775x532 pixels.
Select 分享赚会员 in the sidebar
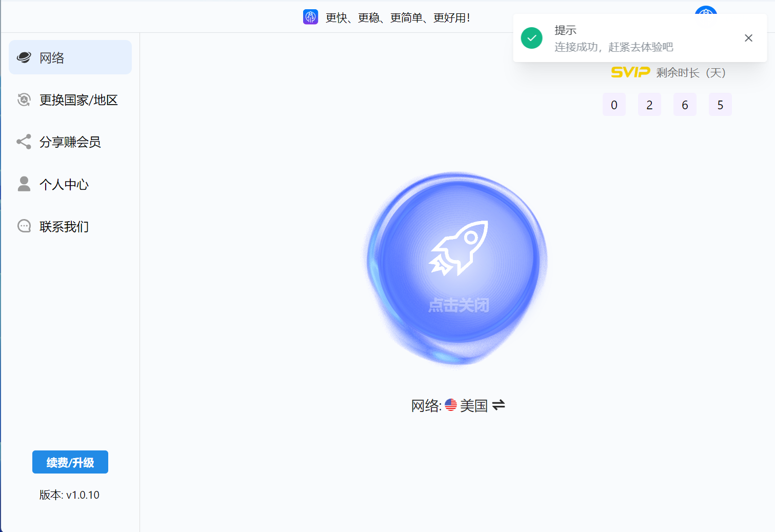coord(70,142)
